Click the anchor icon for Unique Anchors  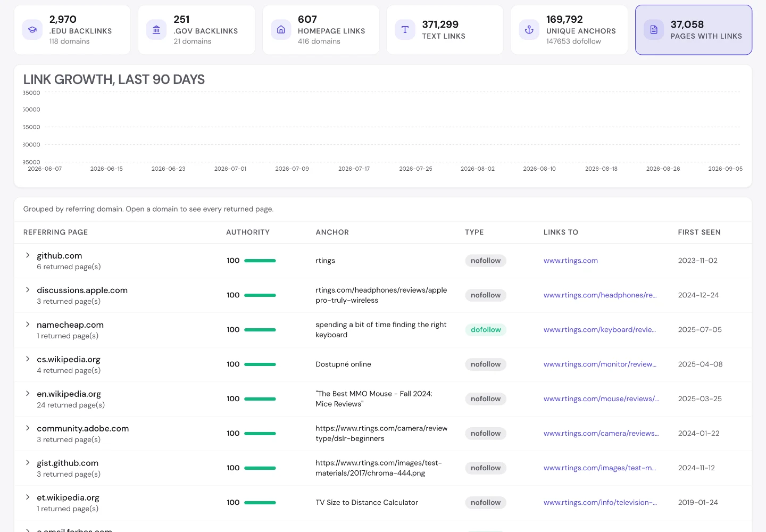[x=529, y=30]
